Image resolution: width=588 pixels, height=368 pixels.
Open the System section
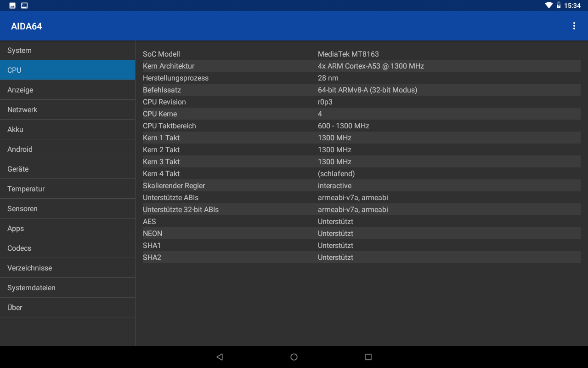tap(68, 51)
